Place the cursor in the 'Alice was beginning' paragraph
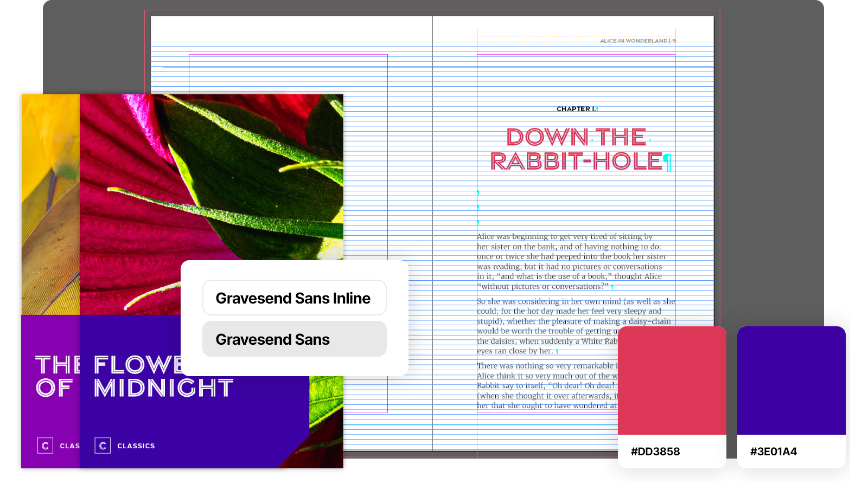The height and width of the screenshot is (490, 868). [x=570, y=261]
